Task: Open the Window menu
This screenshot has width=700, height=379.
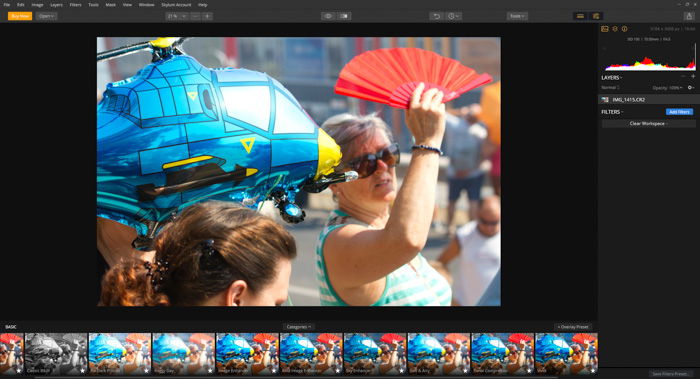Action: coord(146,5)
